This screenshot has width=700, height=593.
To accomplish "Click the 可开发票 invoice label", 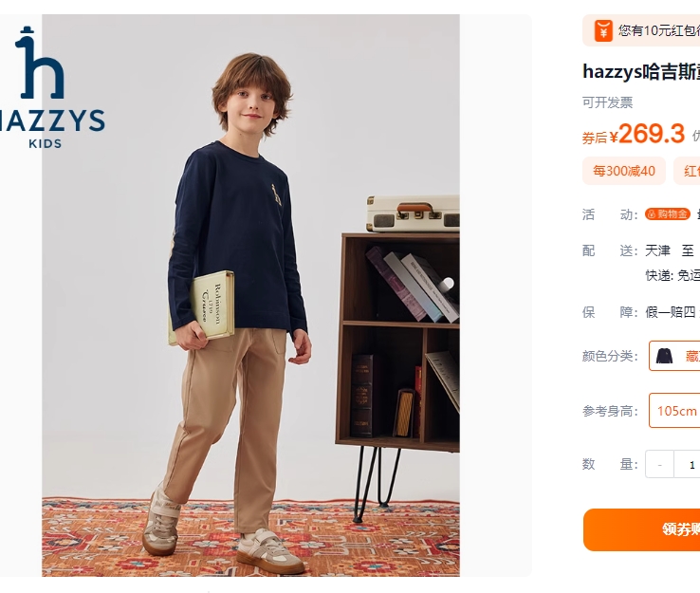I will click(608, 102).
